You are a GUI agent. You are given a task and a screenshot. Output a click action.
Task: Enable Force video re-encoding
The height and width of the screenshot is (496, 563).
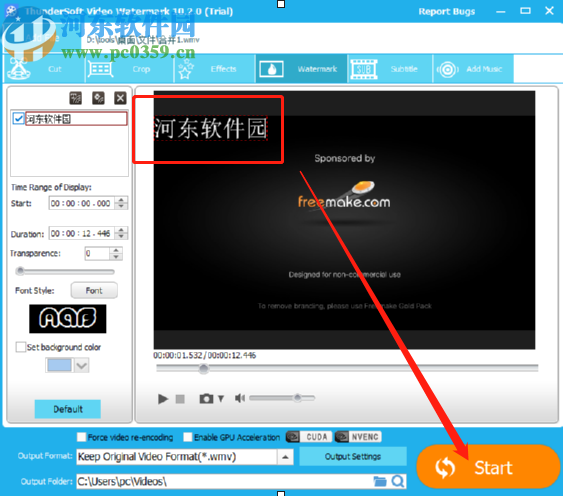[x=82, y=437]
